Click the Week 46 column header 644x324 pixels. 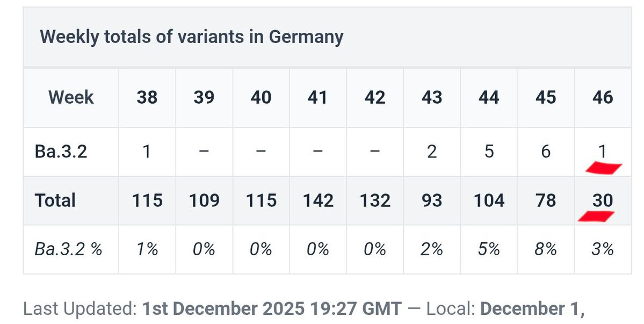[603, 97]
